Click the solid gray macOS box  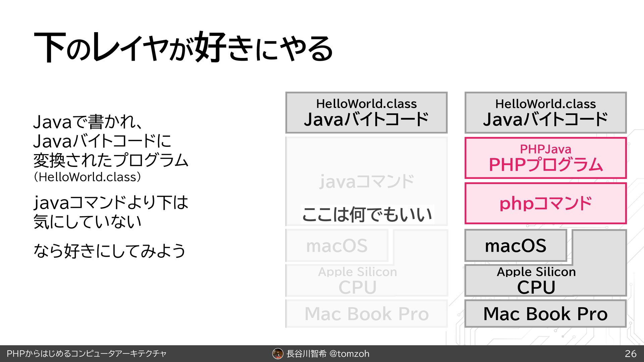point(516,246)
